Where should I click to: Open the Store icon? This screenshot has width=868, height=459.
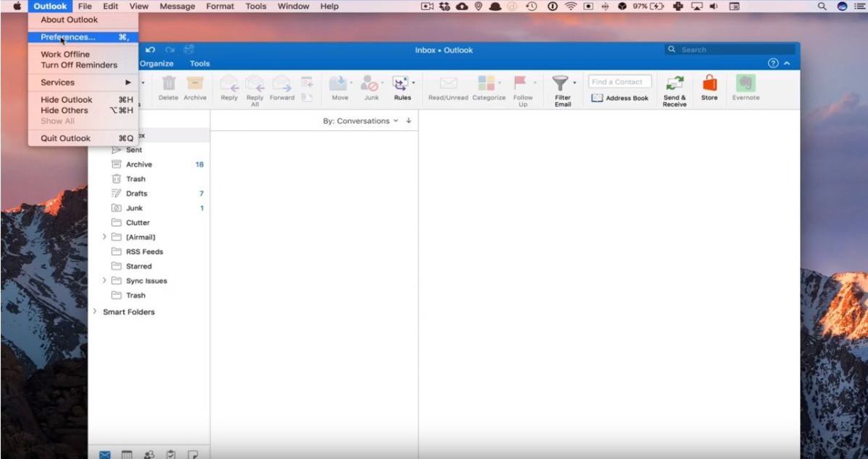click(709, 84)
